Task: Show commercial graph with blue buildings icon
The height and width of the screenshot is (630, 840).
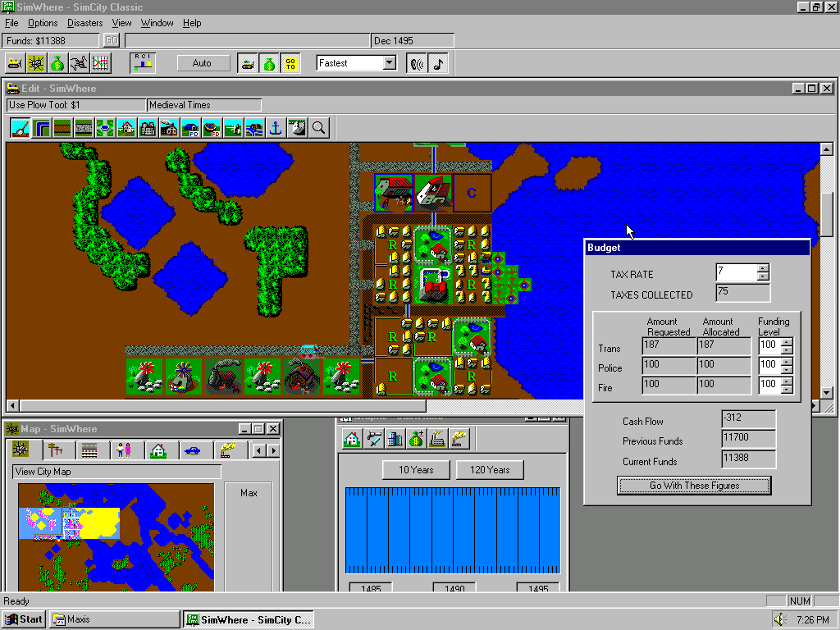Action: (x=395, y=440)
